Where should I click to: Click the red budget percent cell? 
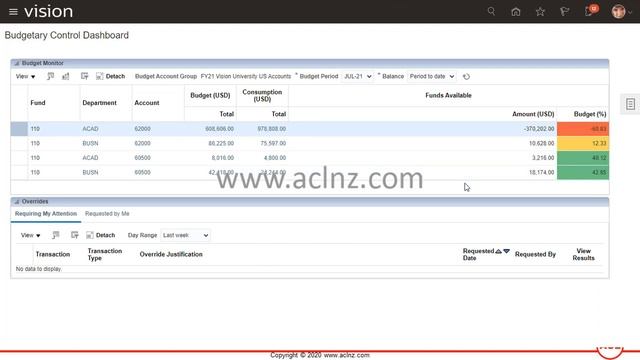[583, 129]
